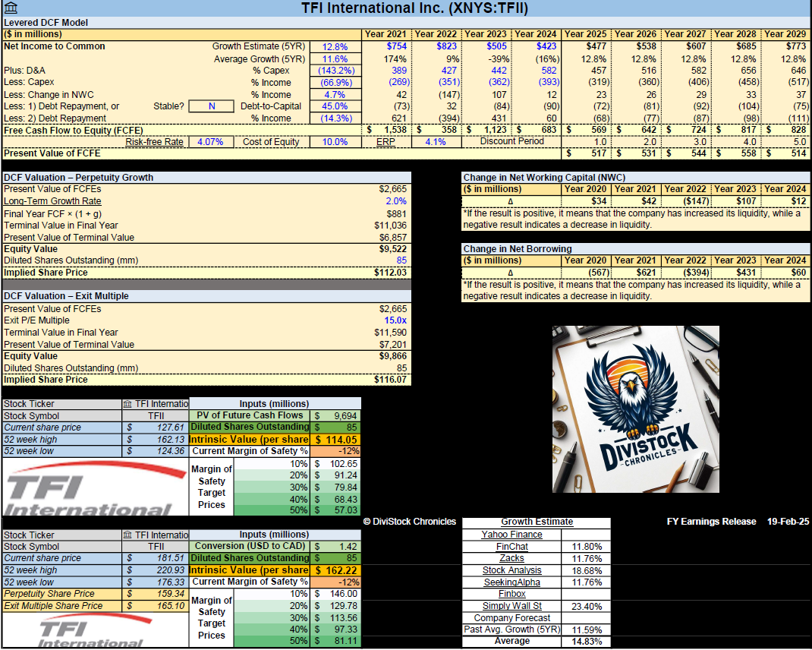Screen dimensions: 812x650
Task: Visit the SeekingAlpha link
Action: point(511,582)
